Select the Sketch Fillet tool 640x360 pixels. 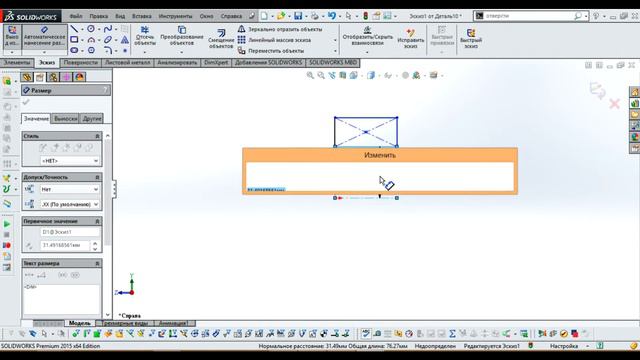click(x=108, y=50)
